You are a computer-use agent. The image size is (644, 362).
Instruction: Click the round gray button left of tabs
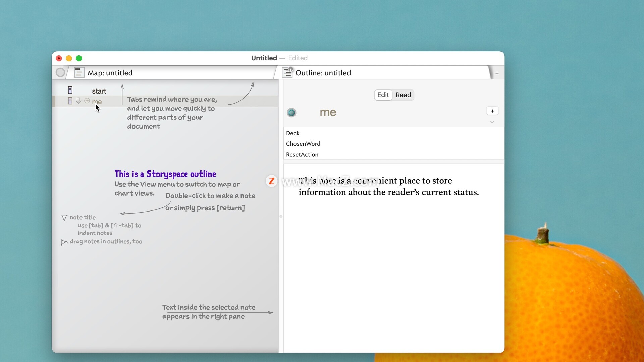60,72
